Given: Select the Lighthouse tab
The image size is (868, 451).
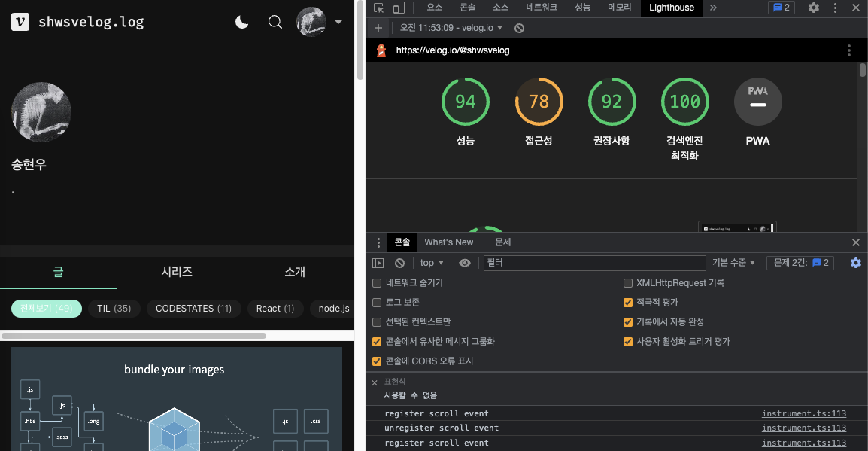Looking at the screenshot, I should (672, 8).
